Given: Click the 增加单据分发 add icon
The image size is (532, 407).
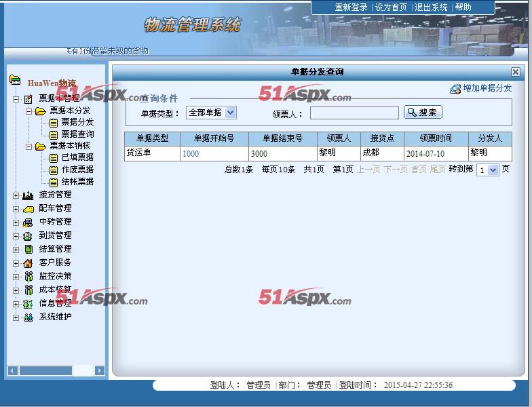Looking at the screenshot, I should [455, 90].
